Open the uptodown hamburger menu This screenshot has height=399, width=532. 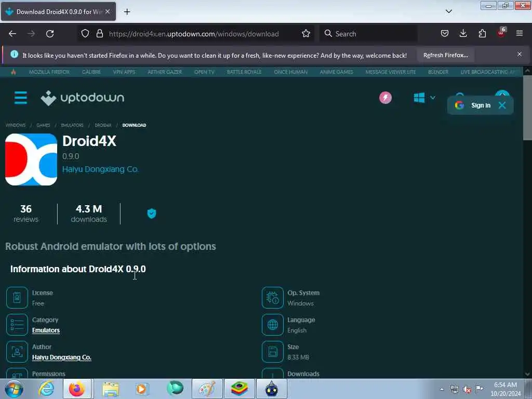pyautogui.click(x=21, y=98)
